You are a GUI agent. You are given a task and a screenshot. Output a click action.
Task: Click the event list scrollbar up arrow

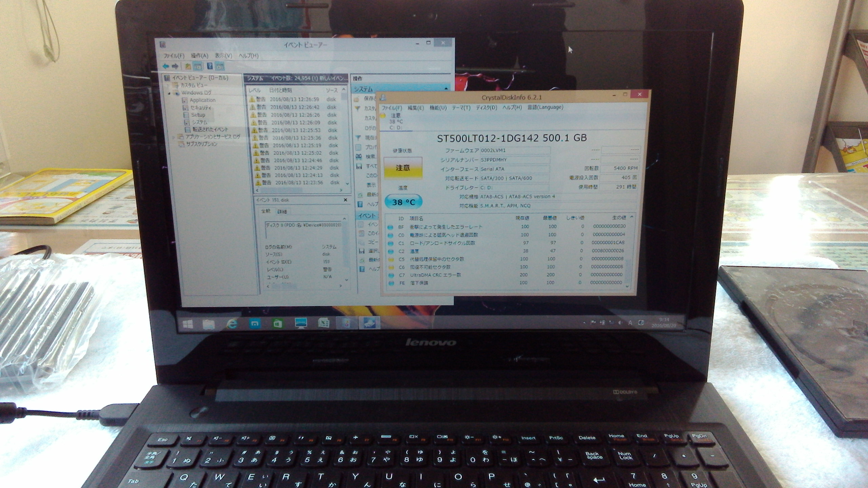pyautogui.click(x=344, y=89)
